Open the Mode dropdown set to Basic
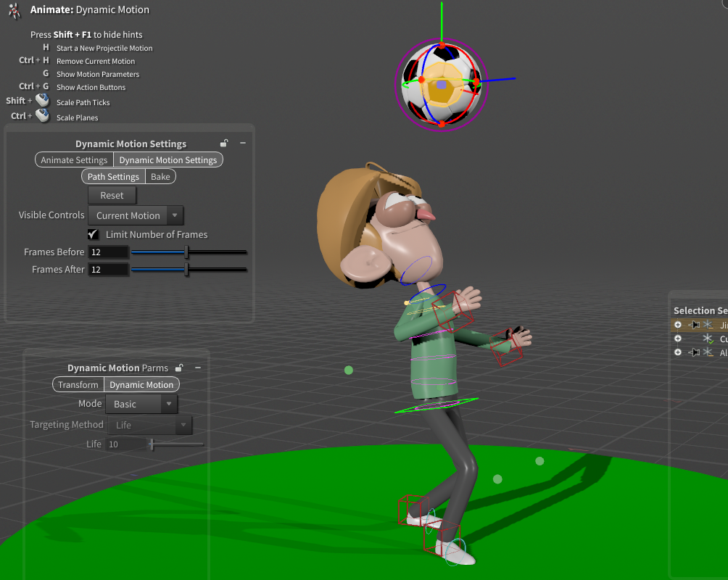 (141, 404)
